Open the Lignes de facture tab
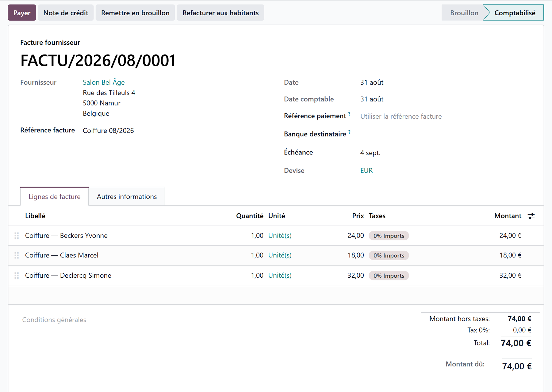This screenshot has height=392, width=552. [x=55, y=196]
